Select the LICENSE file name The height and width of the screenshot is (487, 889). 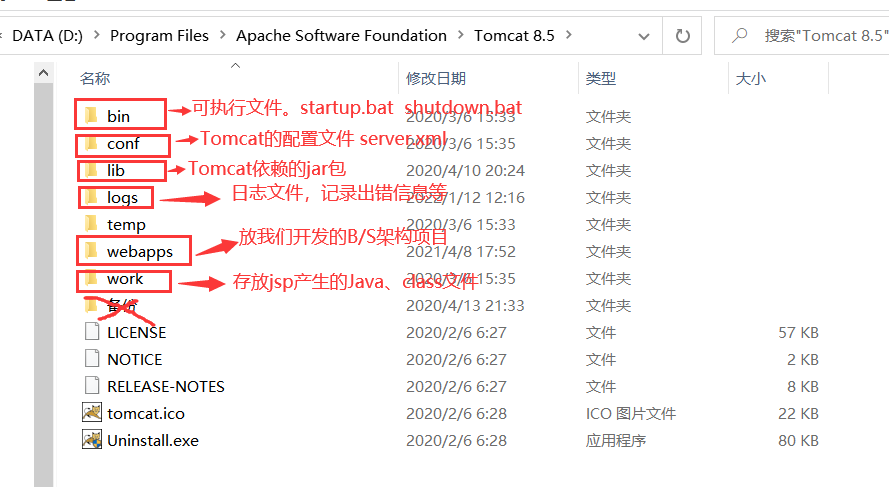click(x=137, y=332)
